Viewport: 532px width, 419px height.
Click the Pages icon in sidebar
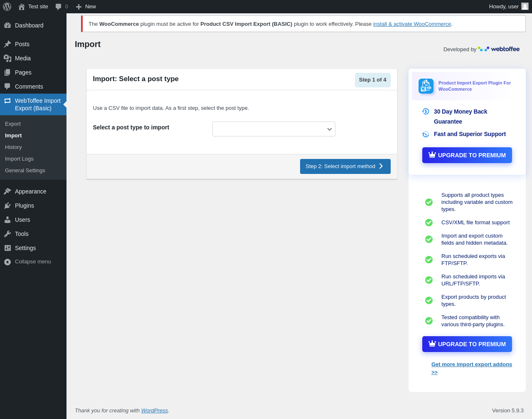pyautogui.click(x=7, y=72)
